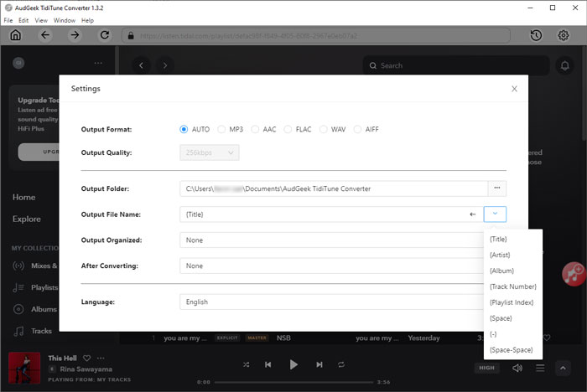Click the red add-music floating button

(x=574, y=274)
